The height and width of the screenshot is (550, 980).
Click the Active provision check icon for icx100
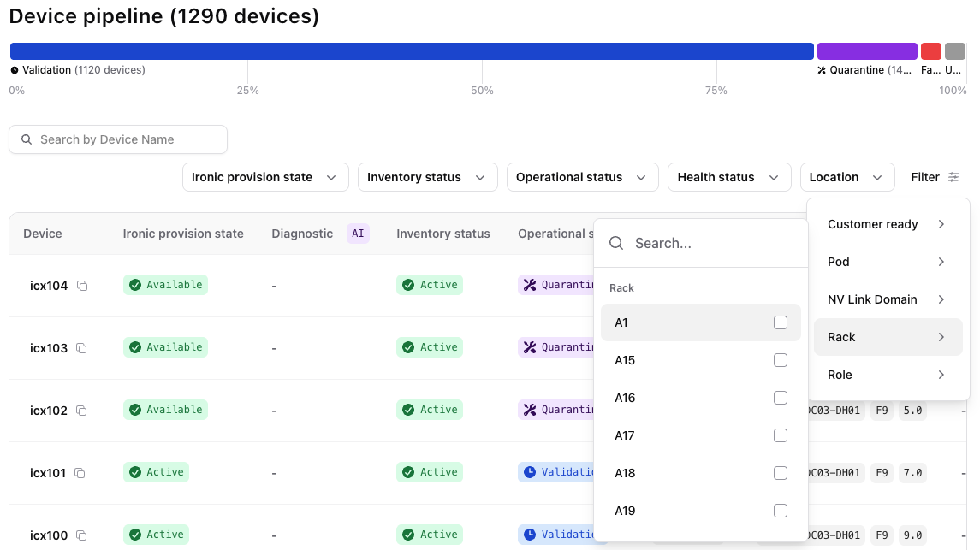pos(135,535)
